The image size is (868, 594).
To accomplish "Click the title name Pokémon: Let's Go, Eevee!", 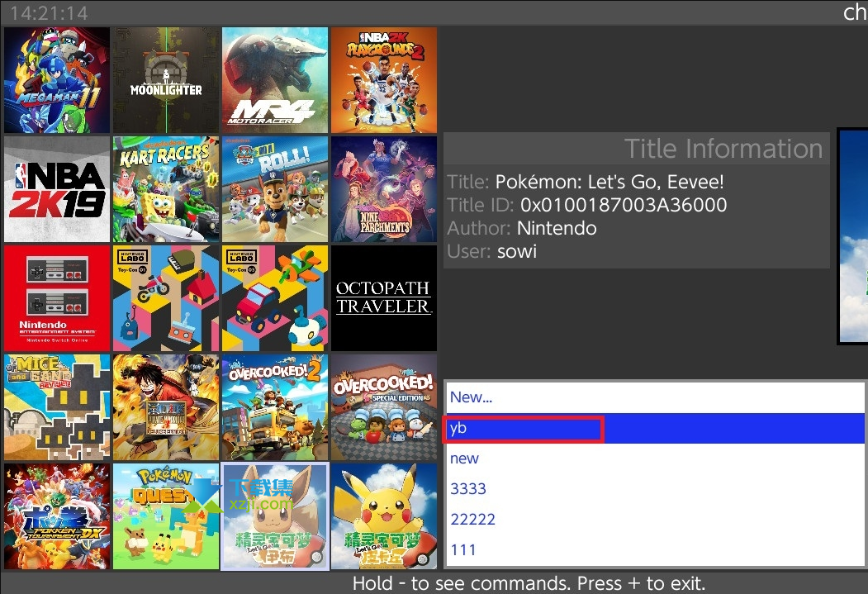I will click(x=609, y=182).
